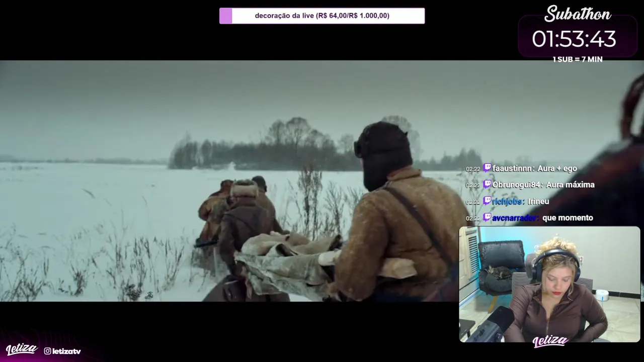Click the username avcnarrador in chat
This screenshot has width=644, height=362.
pos(515,218)
